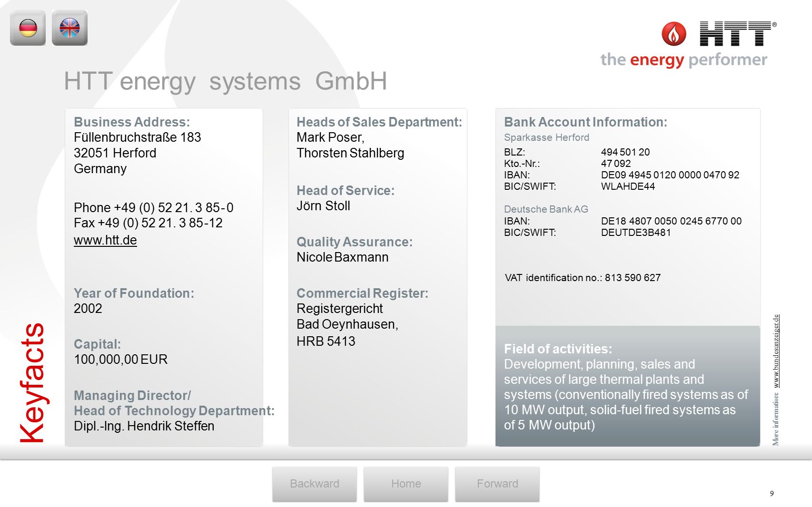The height and width of the screenshot is (507, 812).
Task: Click the name 'Nicole Baxmann'
Action: pos(343,257)
